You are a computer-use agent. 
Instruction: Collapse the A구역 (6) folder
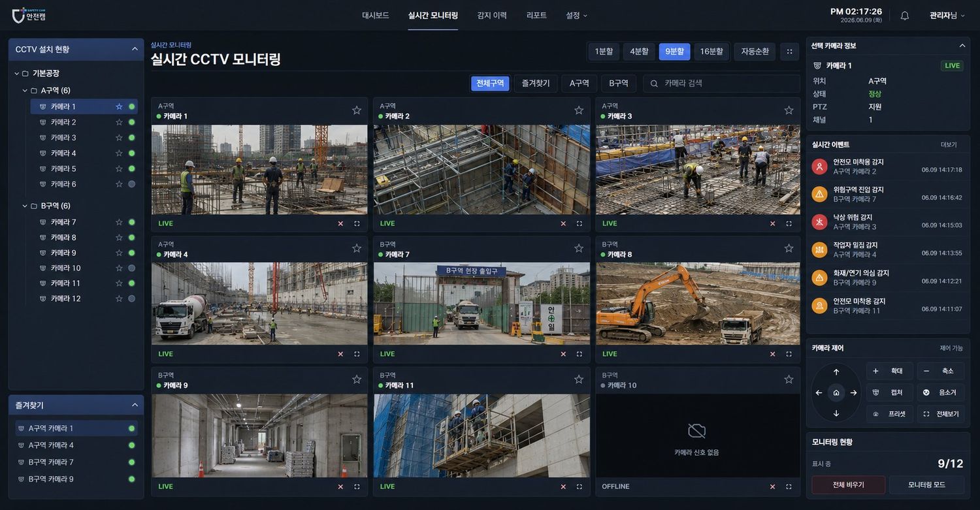25,90
